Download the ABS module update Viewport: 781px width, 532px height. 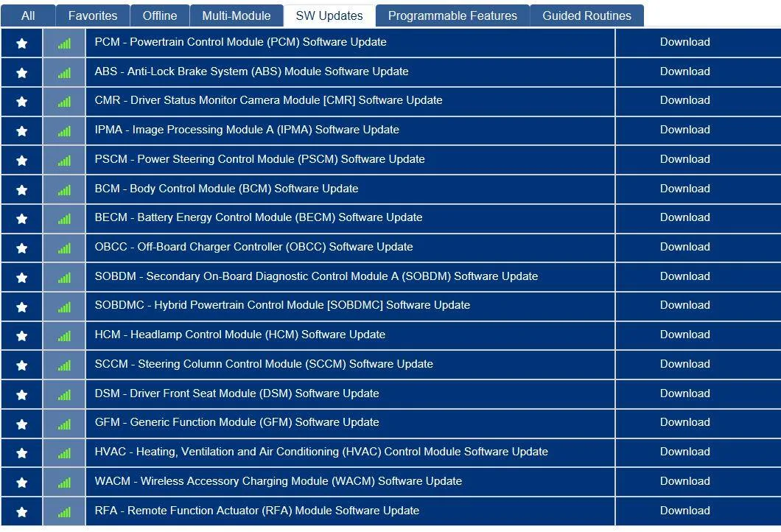tap(685, 71)
